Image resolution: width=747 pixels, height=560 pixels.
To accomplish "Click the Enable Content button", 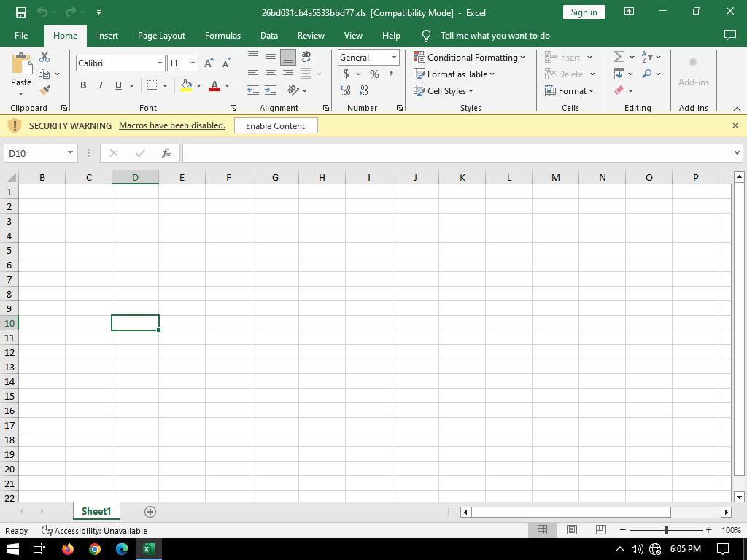I will [x=275, y=125].
